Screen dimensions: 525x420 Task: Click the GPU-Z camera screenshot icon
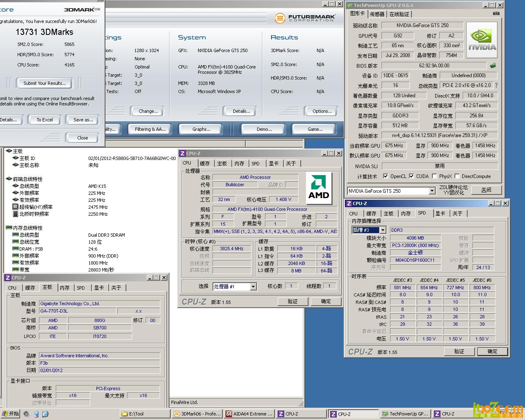pyautogui.click(x=496, y=14)
